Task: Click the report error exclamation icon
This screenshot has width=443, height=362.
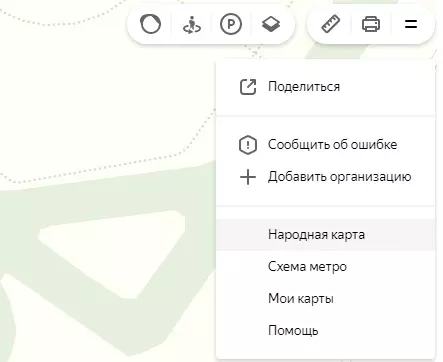Action: (248, 145)
